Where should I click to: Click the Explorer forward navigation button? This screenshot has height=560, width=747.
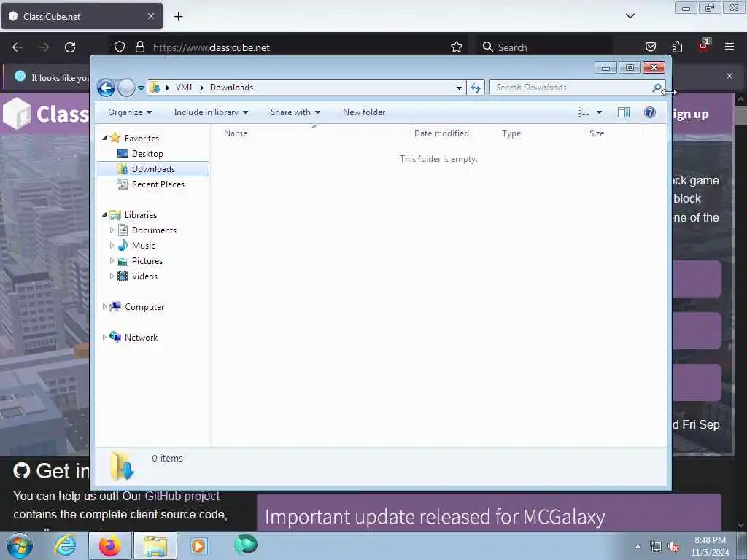[126, 87]
